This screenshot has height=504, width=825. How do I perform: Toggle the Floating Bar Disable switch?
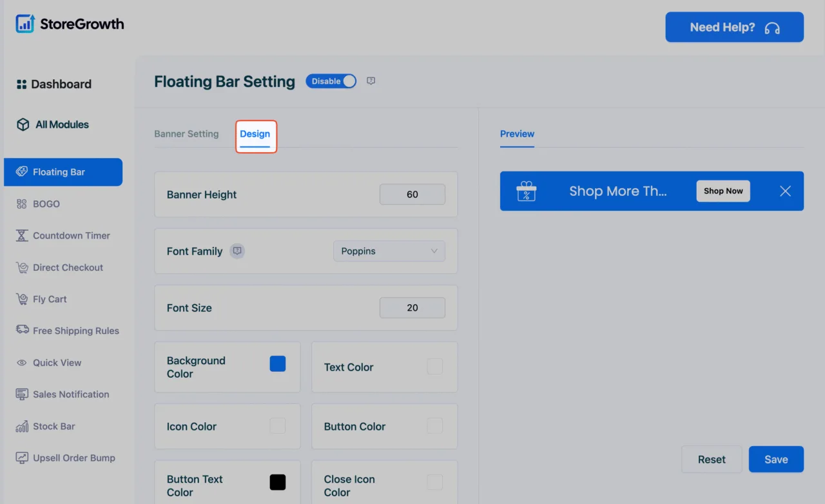[331, 81]
